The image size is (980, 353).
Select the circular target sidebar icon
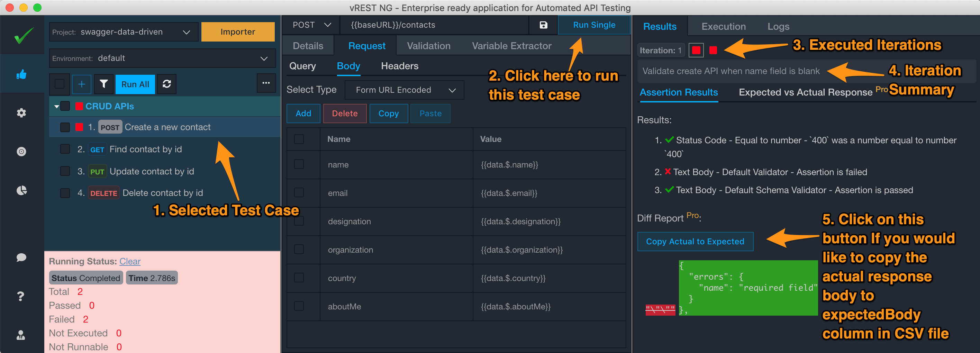click(x=22, y=151)
